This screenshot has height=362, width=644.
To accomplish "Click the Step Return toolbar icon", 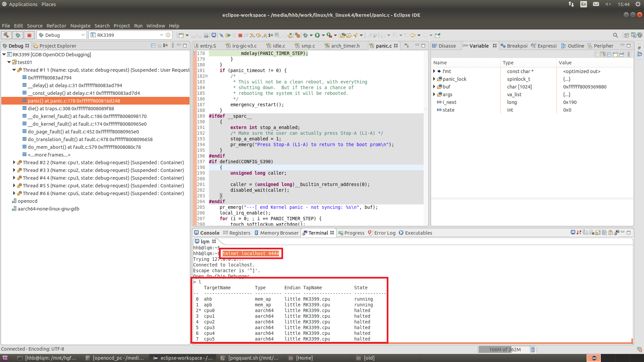I will pyautogui.click(x=265, y=35).
